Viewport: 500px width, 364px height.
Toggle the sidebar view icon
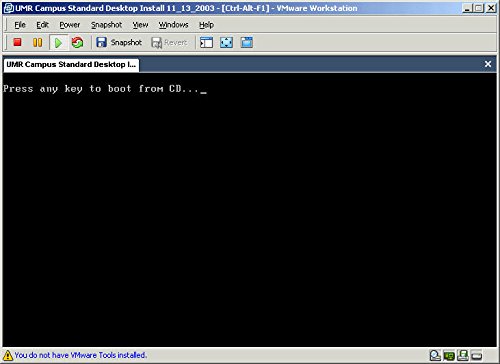(206, 43)
